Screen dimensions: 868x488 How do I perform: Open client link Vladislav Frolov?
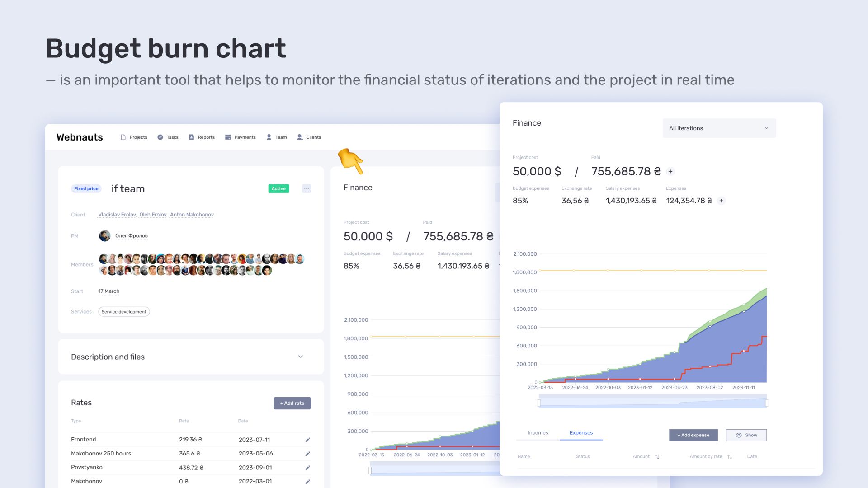pyautogui.click(x=117, y=215)
